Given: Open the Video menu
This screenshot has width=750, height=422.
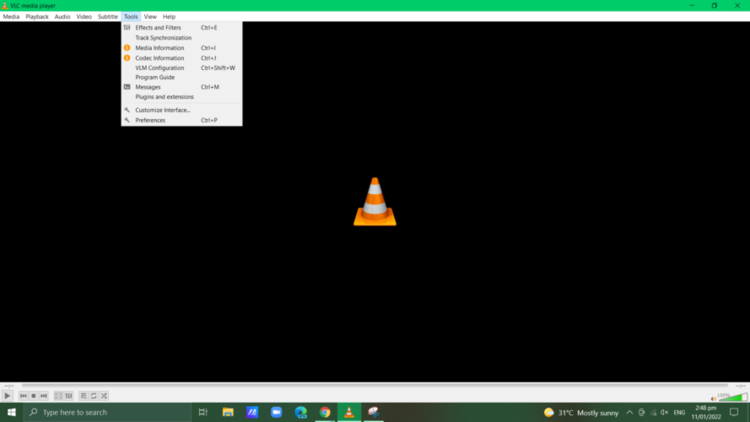Looking at the screenshot, I should 84,16.
